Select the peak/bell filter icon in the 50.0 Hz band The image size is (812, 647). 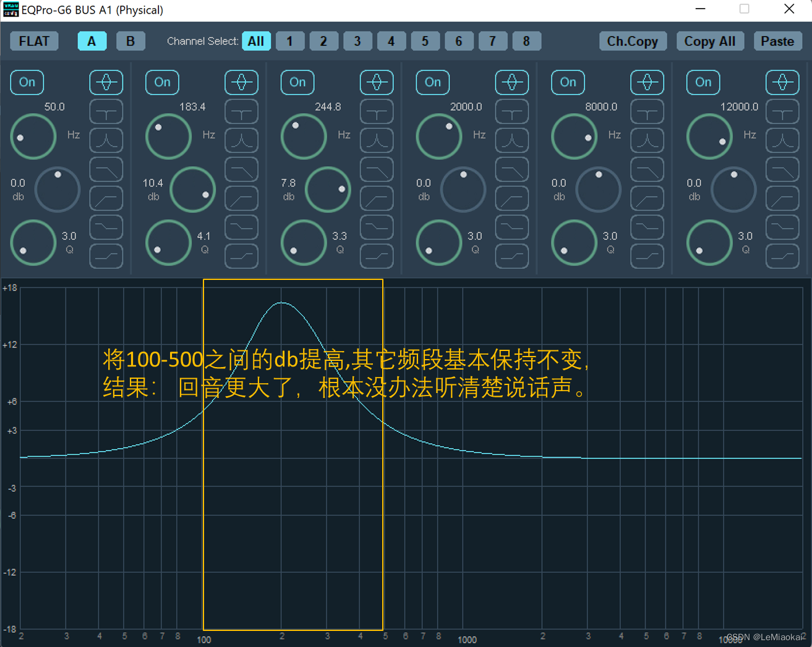click(x=106, y=82)
